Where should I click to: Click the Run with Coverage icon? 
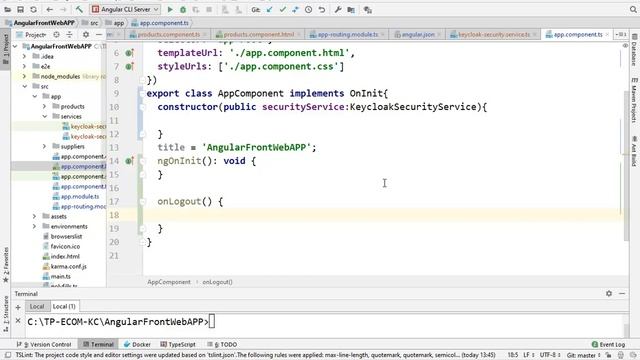pyautogui.click(x=196, y=9)
